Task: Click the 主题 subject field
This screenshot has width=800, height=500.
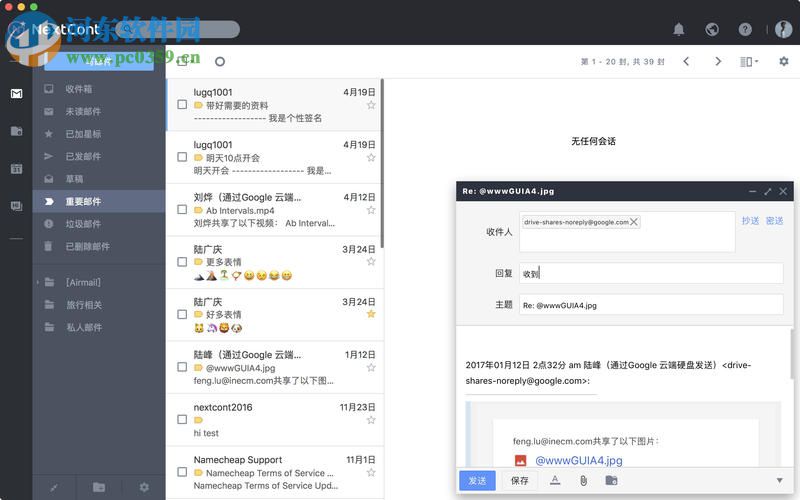Action: (651, 305)
